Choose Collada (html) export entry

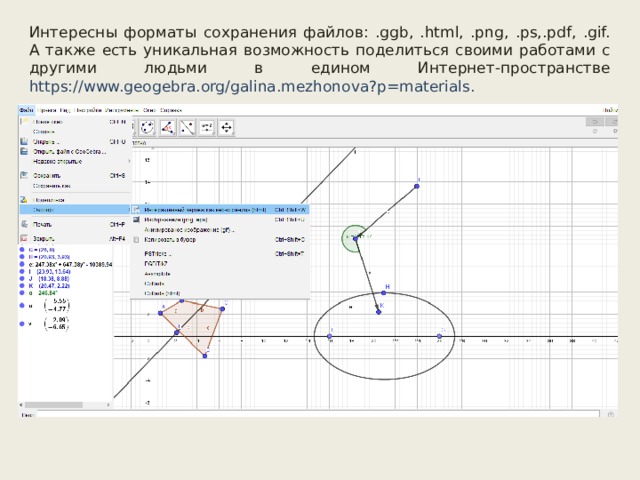[220, 293]
